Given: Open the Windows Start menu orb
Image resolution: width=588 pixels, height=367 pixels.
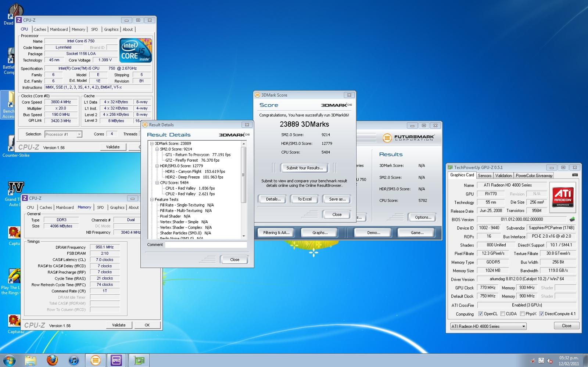Looking at the screenshot, I should 9,360.
